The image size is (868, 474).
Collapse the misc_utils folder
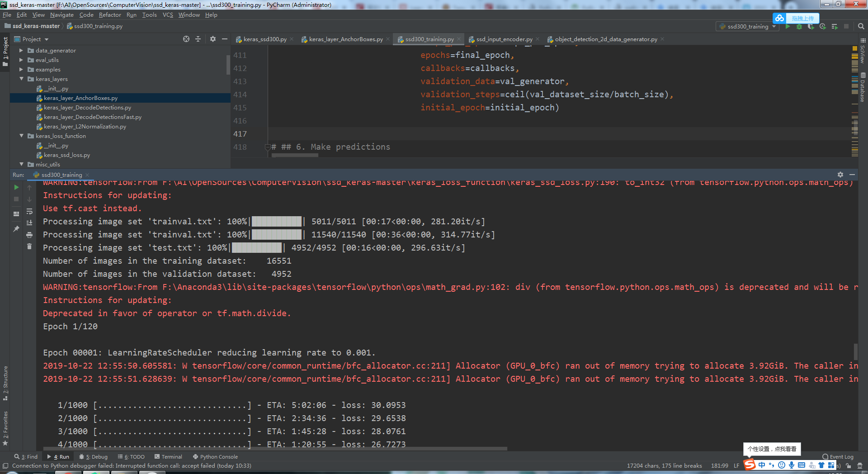[x=21, y=165]
